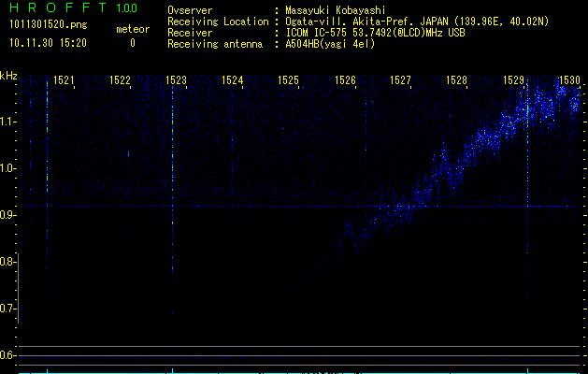Select the version number 1.0.0

click(127, 8)
